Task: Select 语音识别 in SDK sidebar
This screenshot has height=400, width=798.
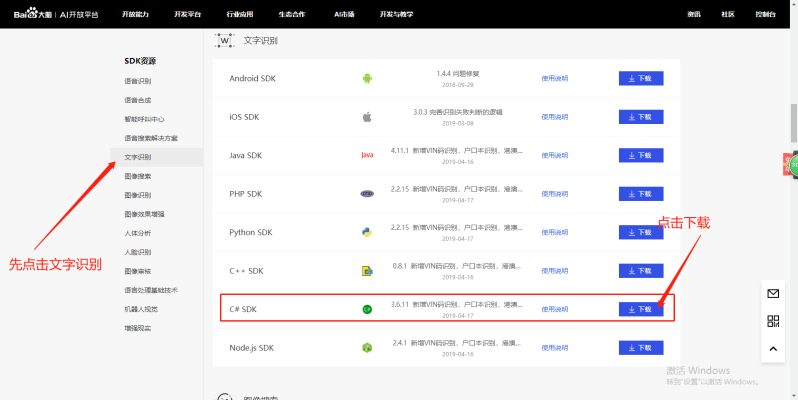Action: (137, 81)
